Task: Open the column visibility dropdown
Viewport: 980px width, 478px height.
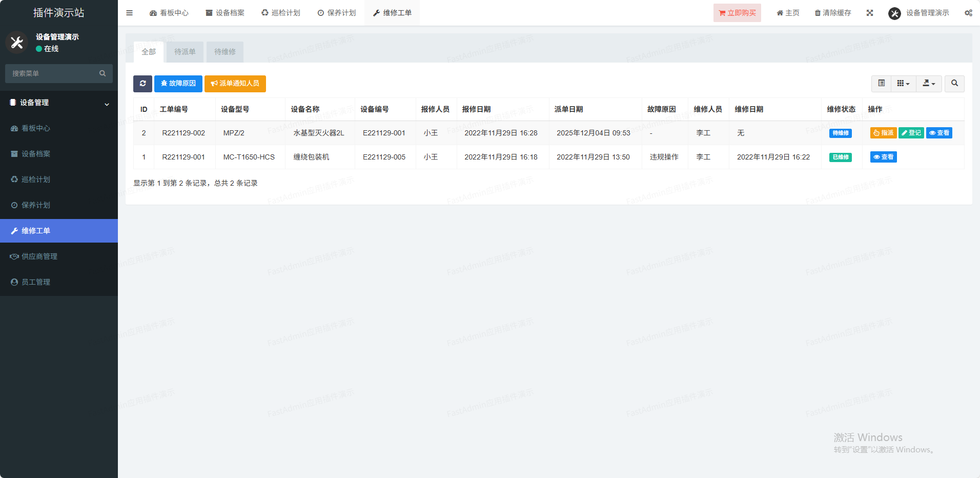Action: [903, 84]
